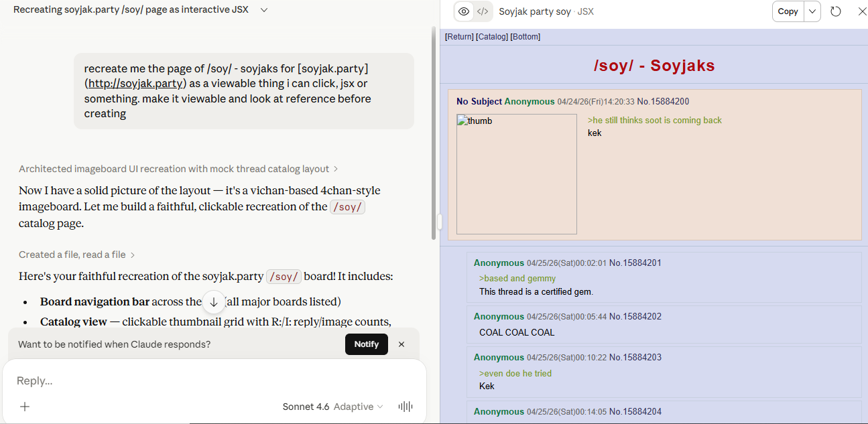Switch to code view toggle

click(x=483, y=11)
